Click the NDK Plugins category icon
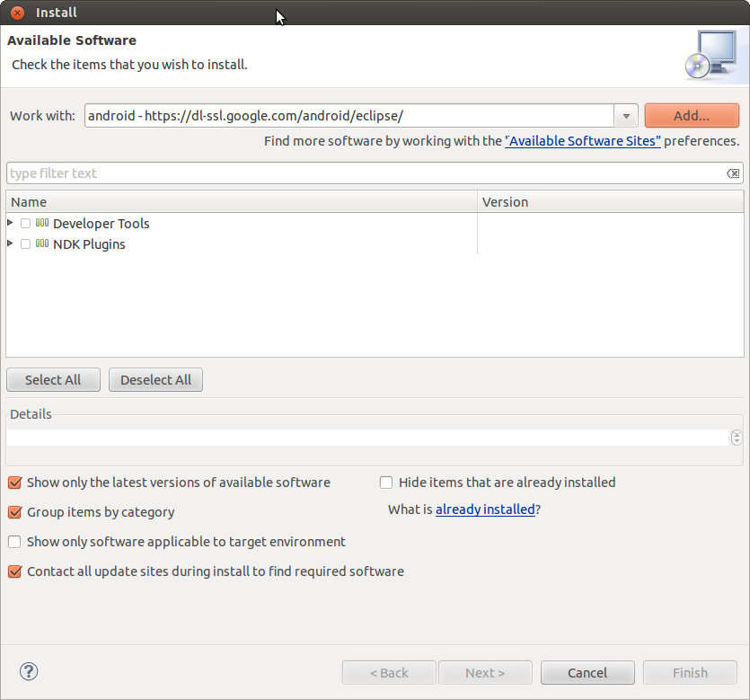The image size is (750, 700). coord(42,244)
